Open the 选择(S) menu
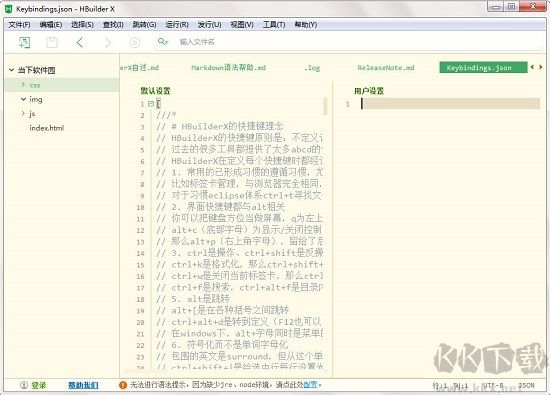This screenshot has height=395, width=550. [x=82, y=25]
